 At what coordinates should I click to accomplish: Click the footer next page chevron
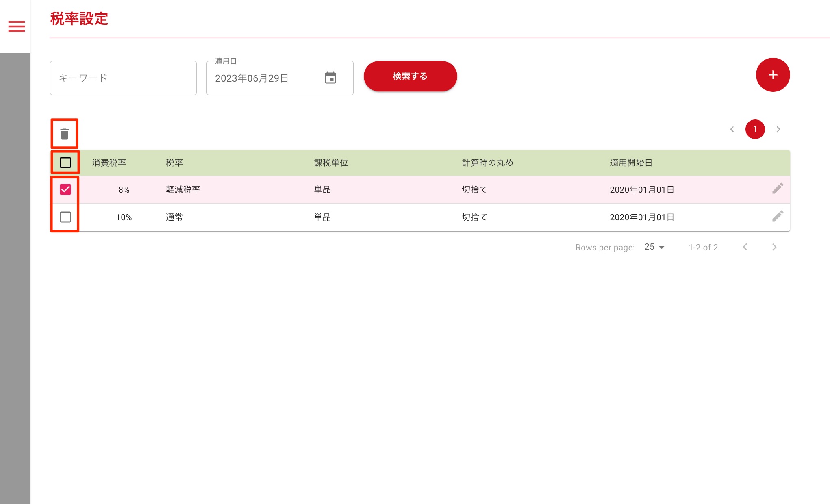[774, 247]
